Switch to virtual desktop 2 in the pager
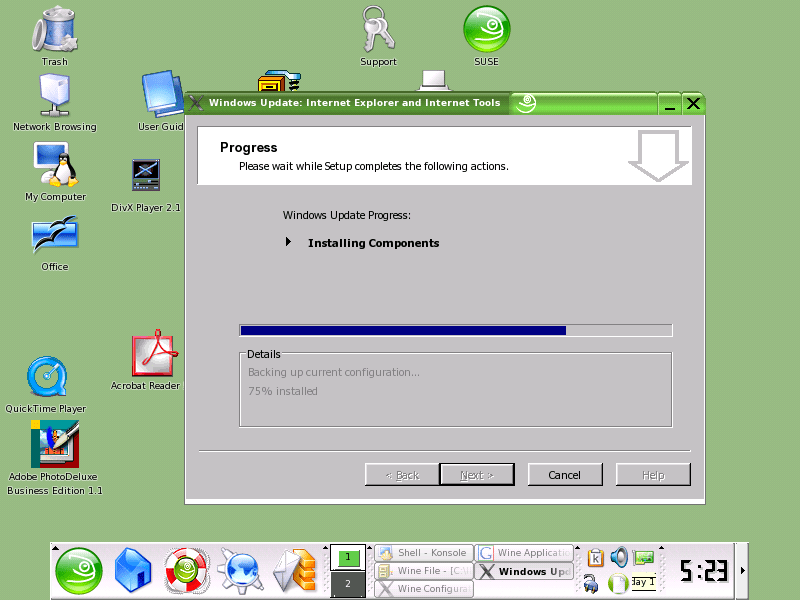The height and width of the screenshot is (600, 800). (348, 583)
